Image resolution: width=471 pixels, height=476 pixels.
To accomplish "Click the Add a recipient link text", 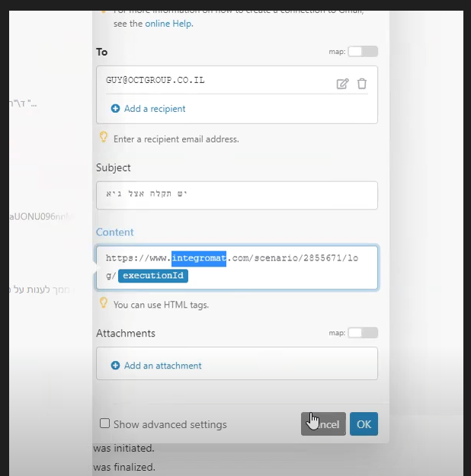I will pyautogui.click(x=155, y=109).
